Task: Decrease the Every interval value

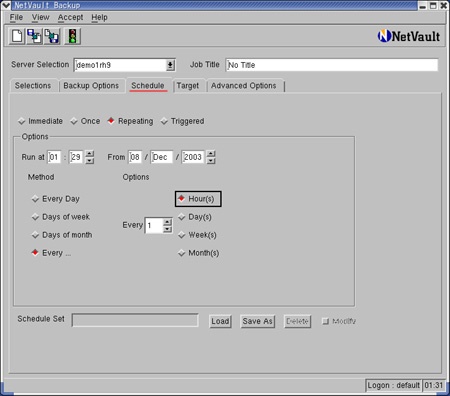Action: [x=167, y=229]
